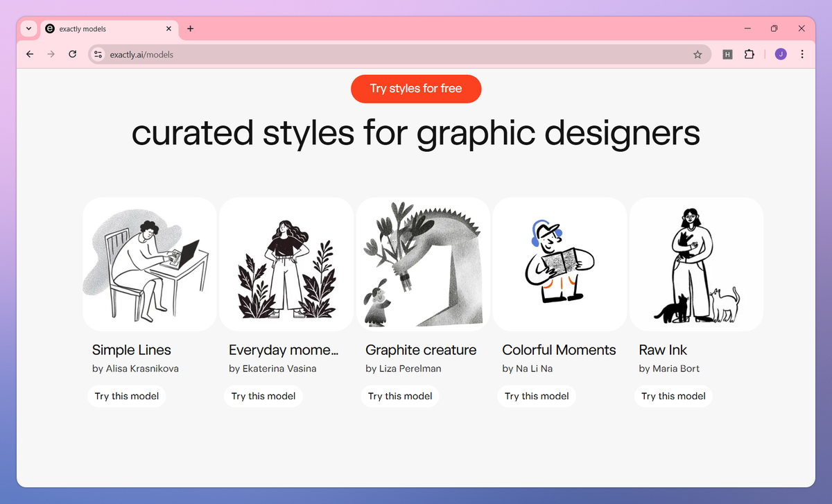Image resolution: width=832 pixels, height=504 pixels.
Task: Expand the tab search dropdown
Action: [28, 28]
